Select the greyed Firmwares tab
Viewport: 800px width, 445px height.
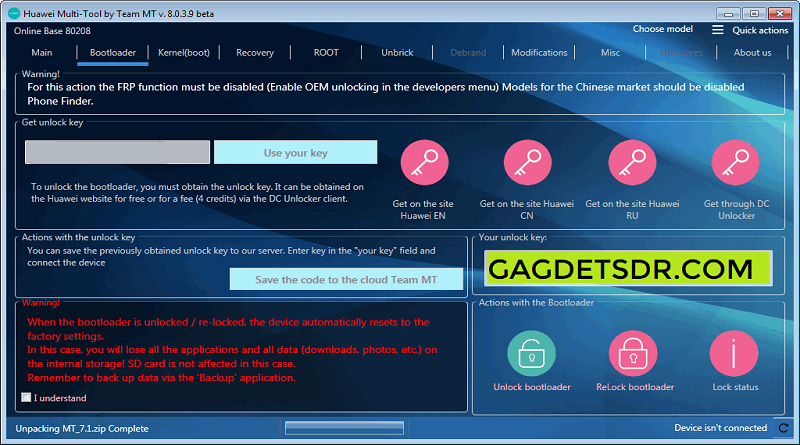(x=681, y=53)
